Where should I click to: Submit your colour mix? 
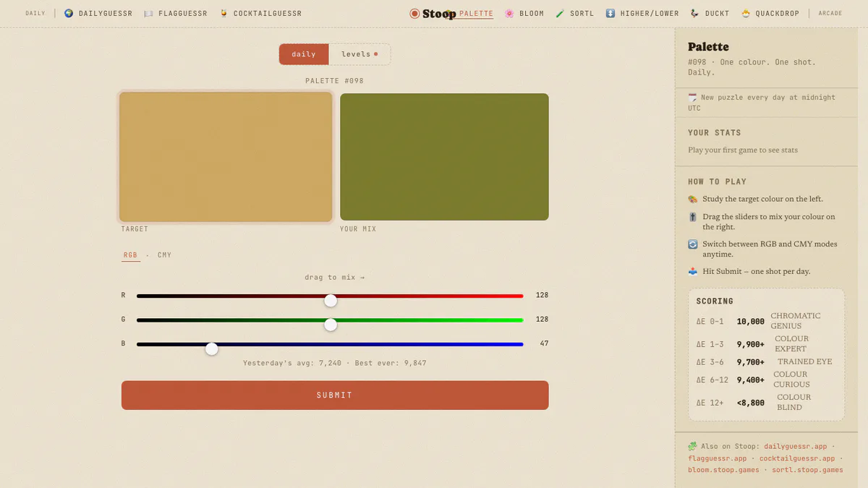point(335,395)
